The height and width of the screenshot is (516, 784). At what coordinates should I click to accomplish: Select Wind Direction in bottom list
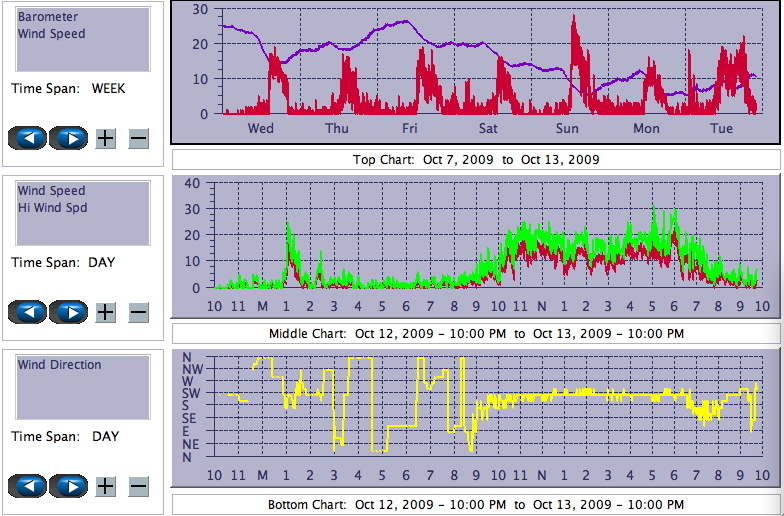coord(59,365)
